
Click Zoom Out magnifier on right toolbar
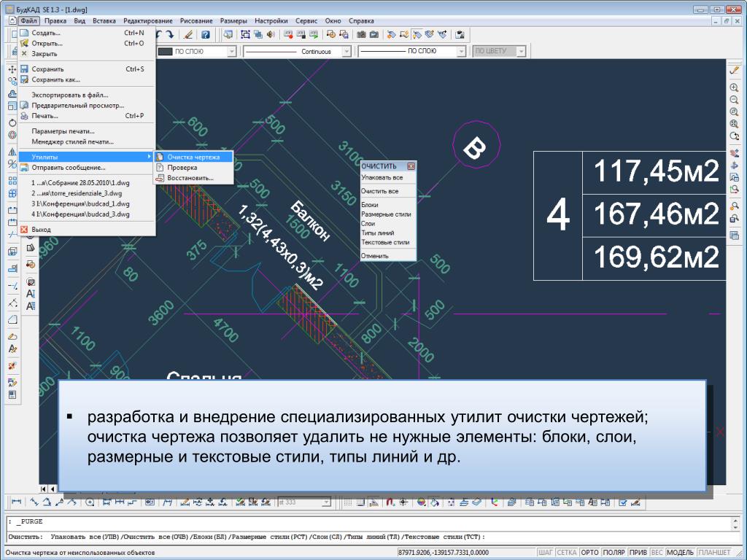coord(734,99)
